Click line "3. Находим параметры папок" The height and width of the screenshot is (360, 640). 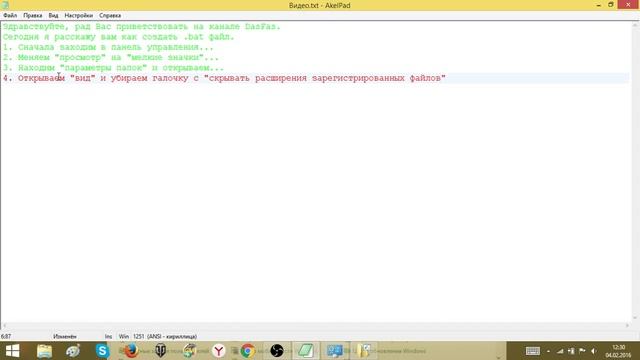tap(113, 68)
